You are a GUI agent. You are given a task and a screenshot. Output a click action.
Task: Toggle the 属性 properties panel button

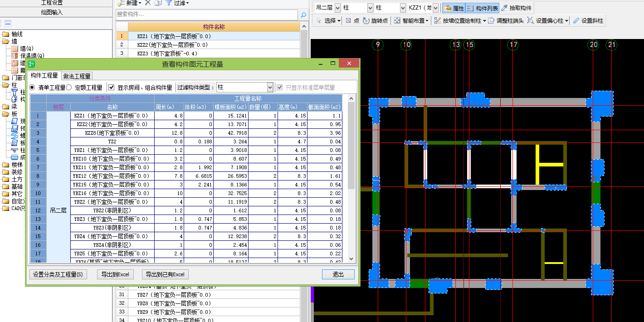454,8
